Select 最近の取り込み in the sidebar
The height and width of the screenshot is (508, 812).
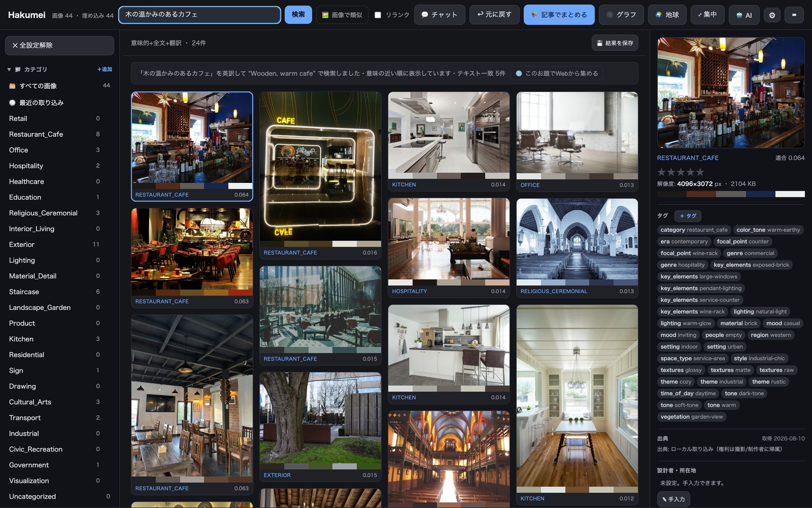[x=59, y=103]
